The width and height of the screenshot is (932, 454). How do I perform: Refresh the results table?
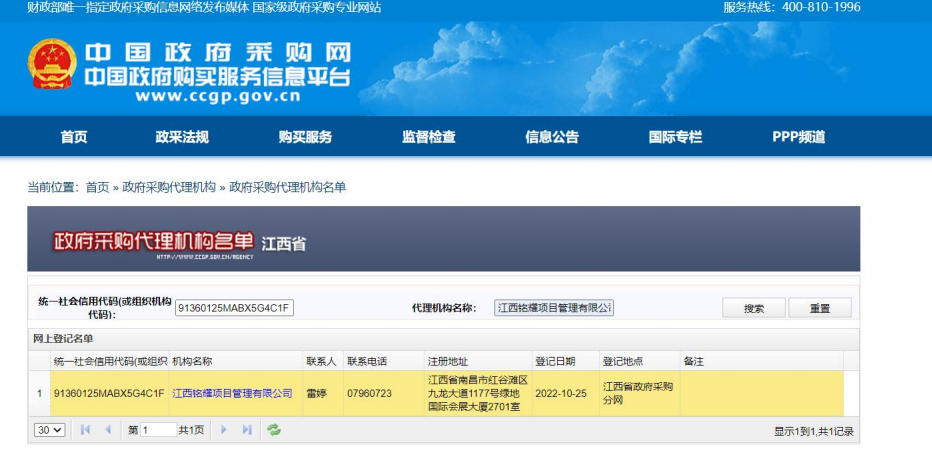[274, 430]
